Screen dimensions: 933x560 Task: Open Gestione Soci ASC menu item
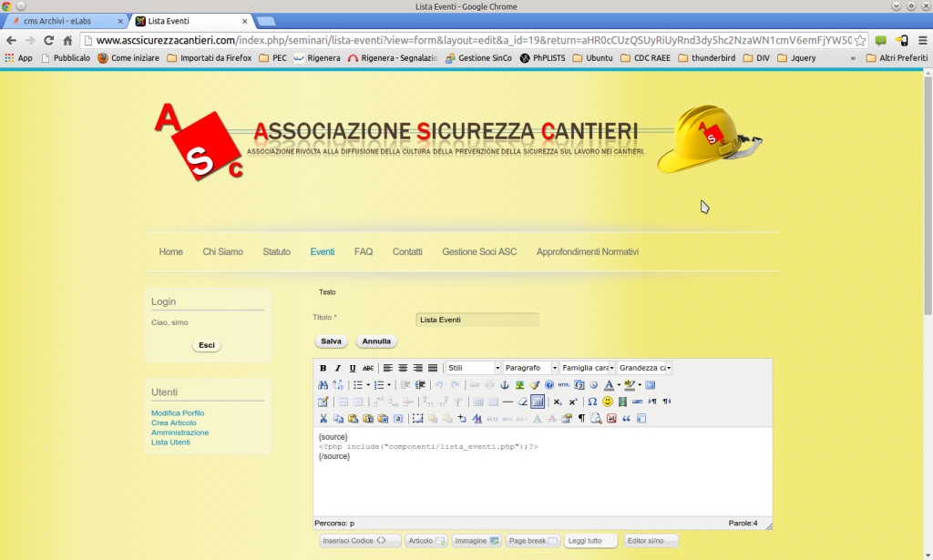pos(479,252)
